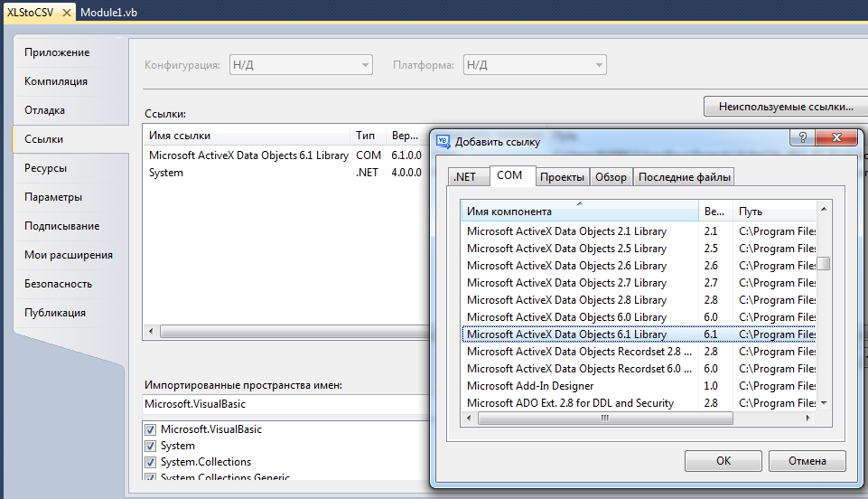
Task: Open the Публикация settings page
Action: 70,313
